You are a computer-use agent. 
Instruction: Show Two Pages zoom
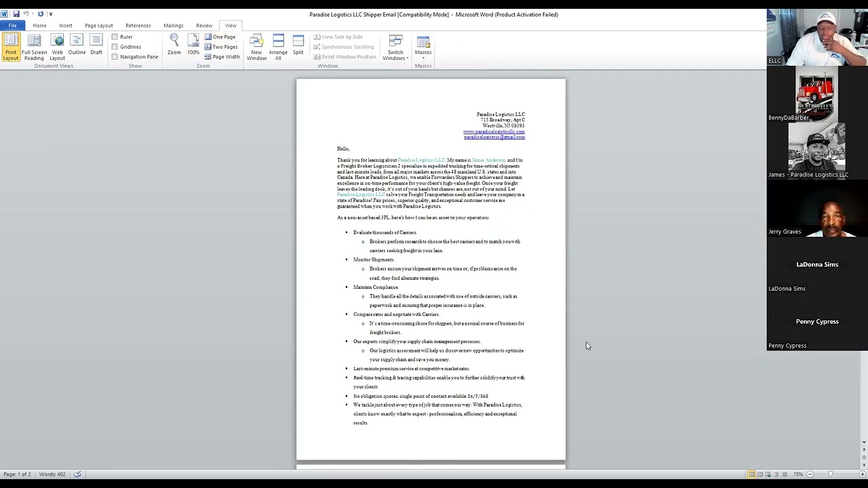221,47
